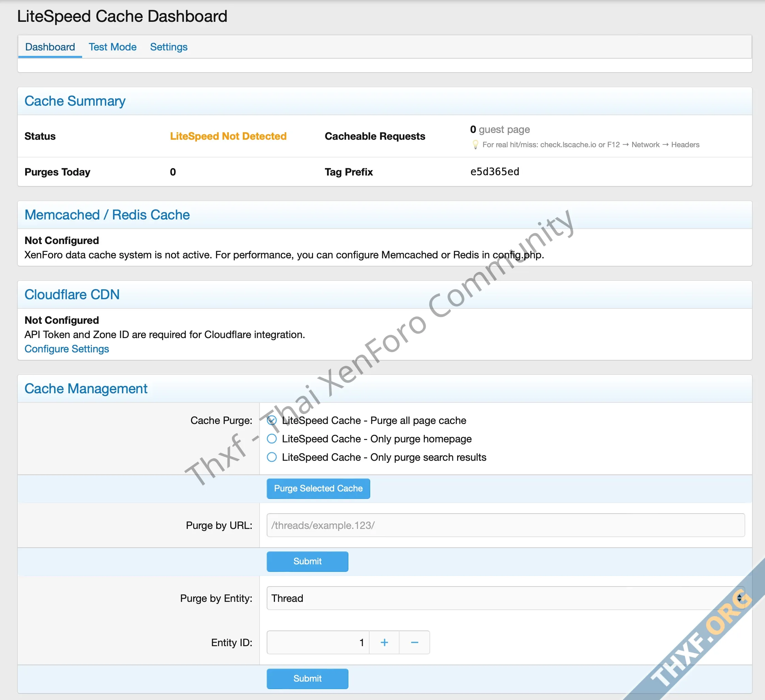Screen dimensions: 765x700
Task: Select Only purge search results option
Action: click(272, 457)
